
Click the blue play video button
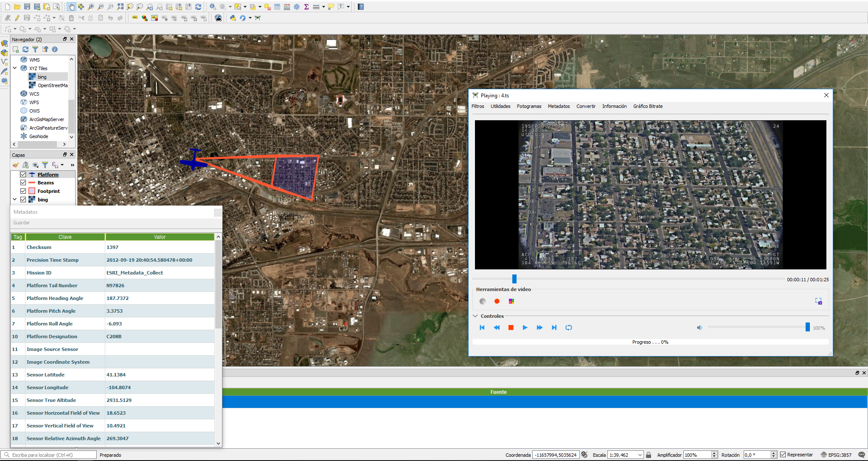525,328
